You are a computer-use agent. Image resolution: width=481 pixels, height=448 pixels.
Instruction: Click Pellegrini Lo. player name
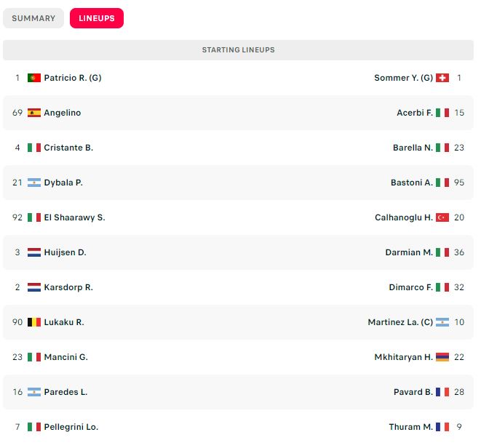[x=71, y=427]
